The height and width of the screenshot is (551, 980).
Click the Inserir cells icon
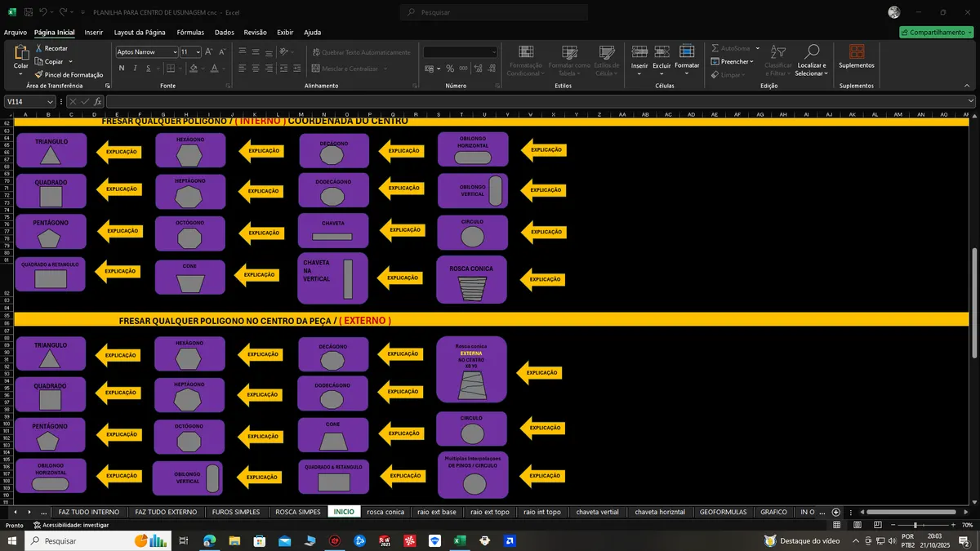tap(639, 51)
